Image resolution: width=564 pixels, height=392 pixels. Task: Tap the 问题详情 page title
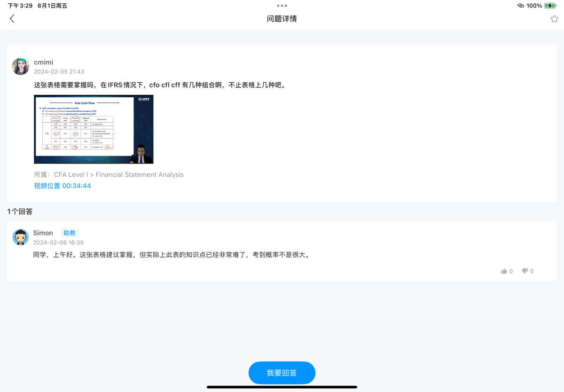tap(282, 19)
